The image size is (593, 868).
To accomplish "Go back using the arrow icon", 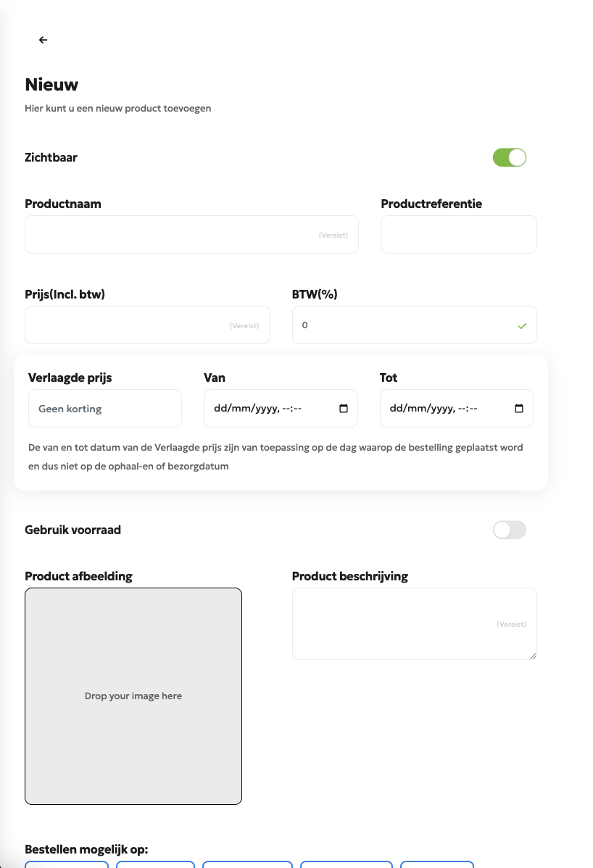I will point(43,40).
